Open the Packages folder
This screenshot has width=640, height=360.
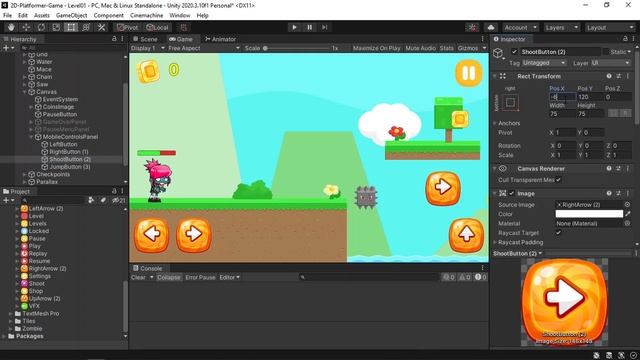tap(29, 336)
